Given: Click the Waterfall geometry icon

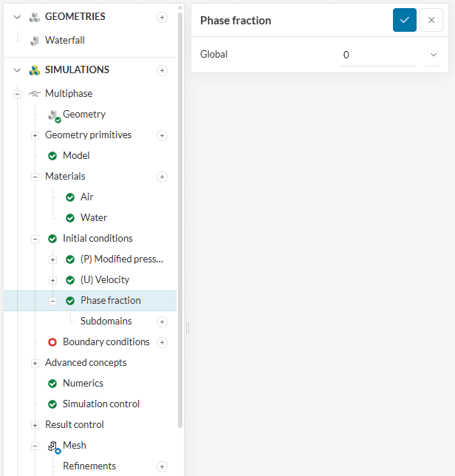Looking at the screenshot, I should 34,41.
